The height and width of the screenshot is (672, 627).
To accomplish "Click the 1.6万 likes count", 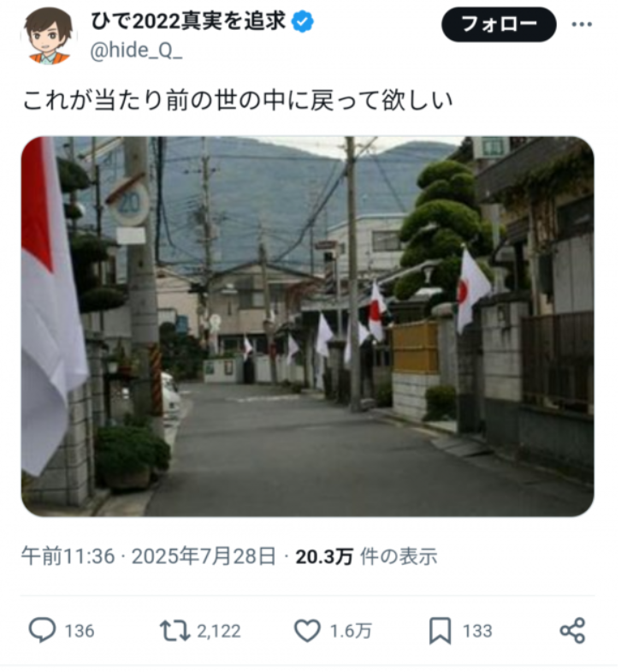I will click(x=351, y=631).
